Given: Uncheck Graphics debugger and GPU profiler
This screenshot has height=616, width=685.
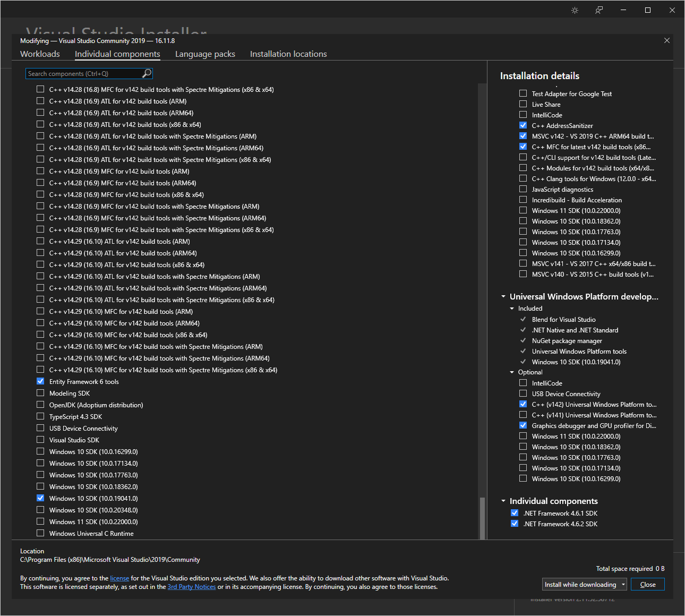Looking at the screenshot, I should click(523, 425).
